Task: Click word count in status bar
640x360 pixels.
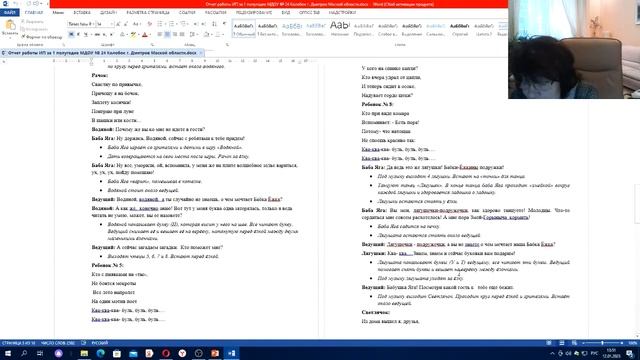Action: pos(58,343)
